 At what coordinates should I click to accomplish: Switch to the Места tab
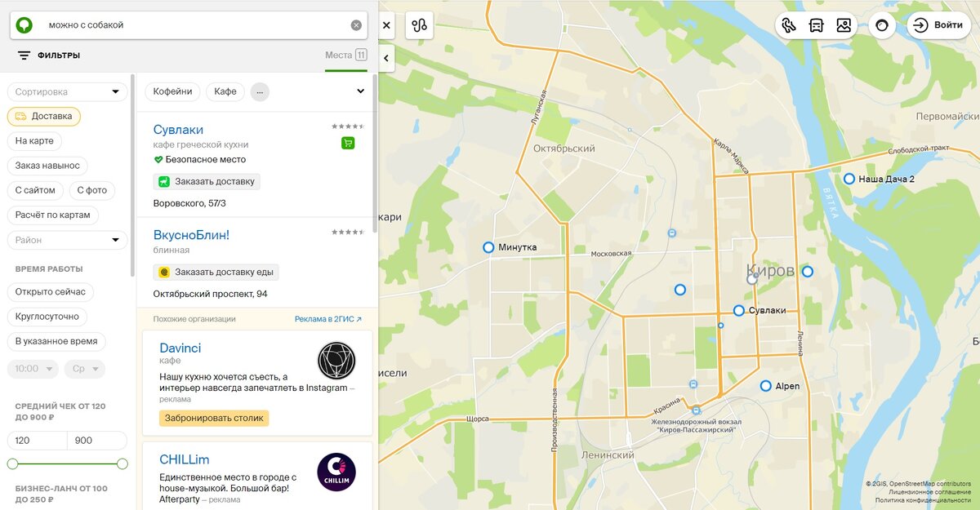[345, 55]
